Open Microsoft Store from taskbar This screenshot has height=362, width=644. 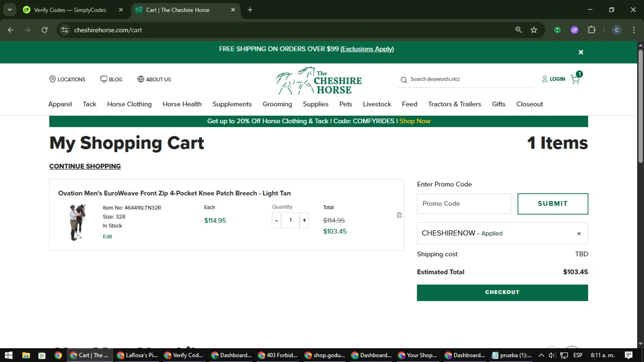click(x=42, y=355)
